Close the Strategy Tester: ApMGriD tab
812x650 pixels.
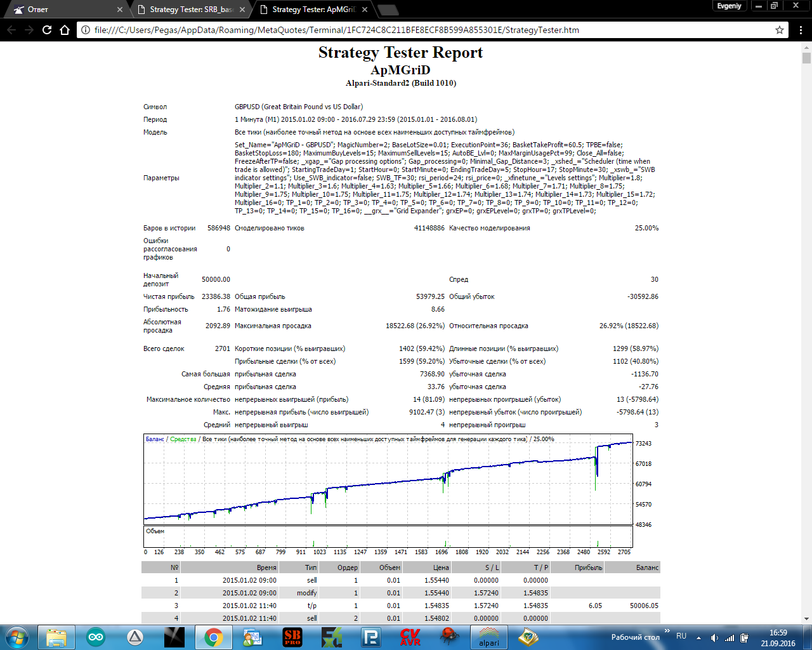coord(364,10)
